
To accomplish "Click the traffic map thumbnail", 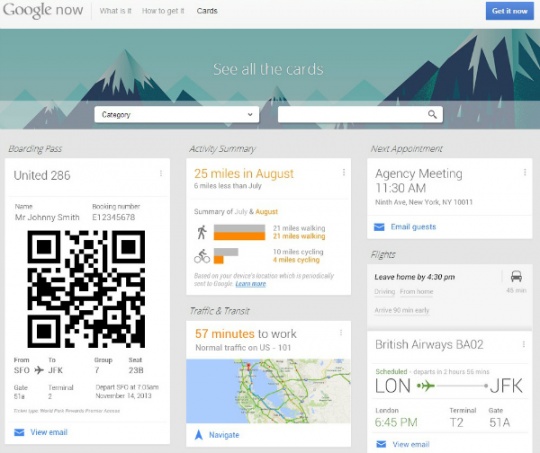I will click(x=268, y=391).
